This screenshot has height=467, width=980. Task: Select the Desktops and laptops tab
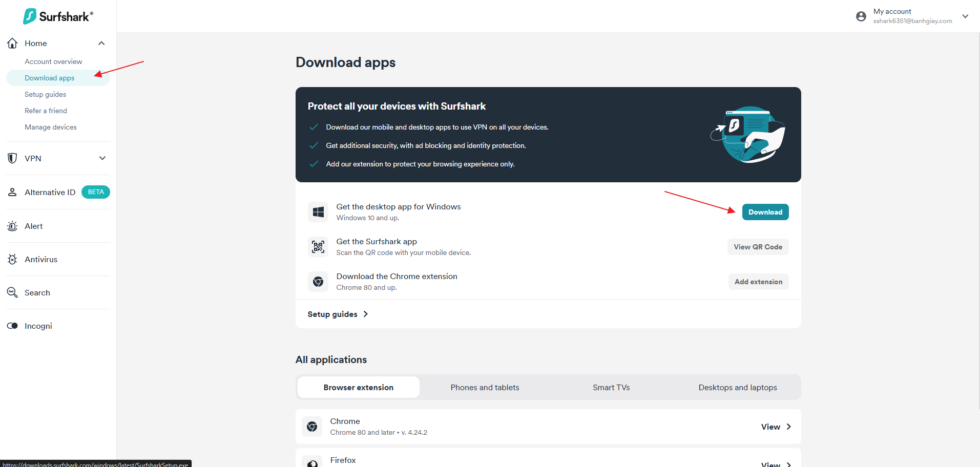[737, 388]
